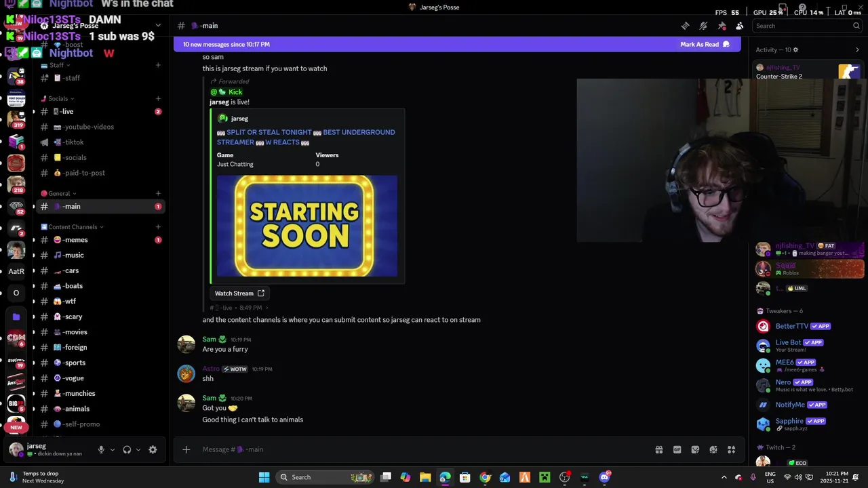Open the -tiktok announcement channel
The width and height of the screenshot is (868, 488).
coord(100,142)
